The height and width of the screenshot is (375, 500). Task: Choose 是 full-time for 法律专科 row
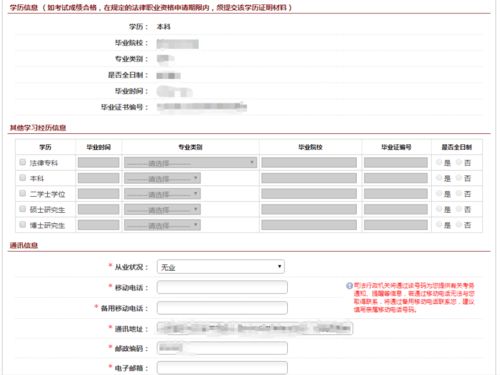[x=439, y=162]
